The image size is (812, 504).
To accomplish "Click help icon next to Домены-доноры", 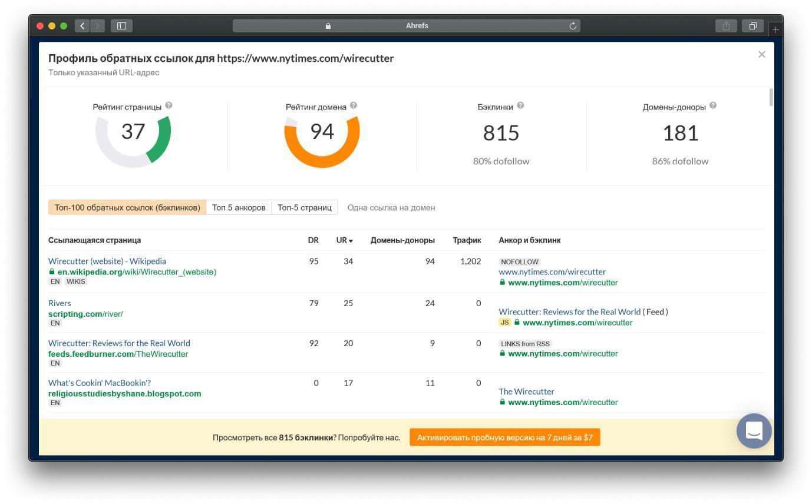I will pos(713,106).
